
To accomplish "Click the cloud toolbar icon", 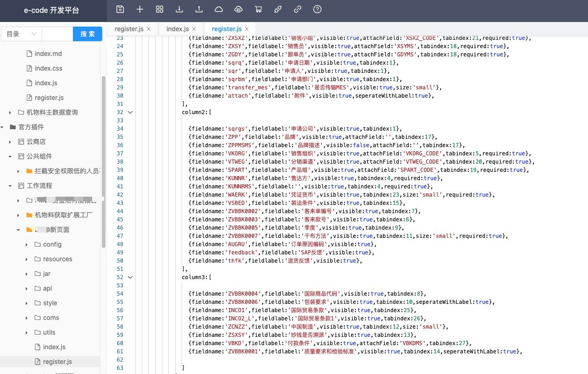I will coord(219,9).
